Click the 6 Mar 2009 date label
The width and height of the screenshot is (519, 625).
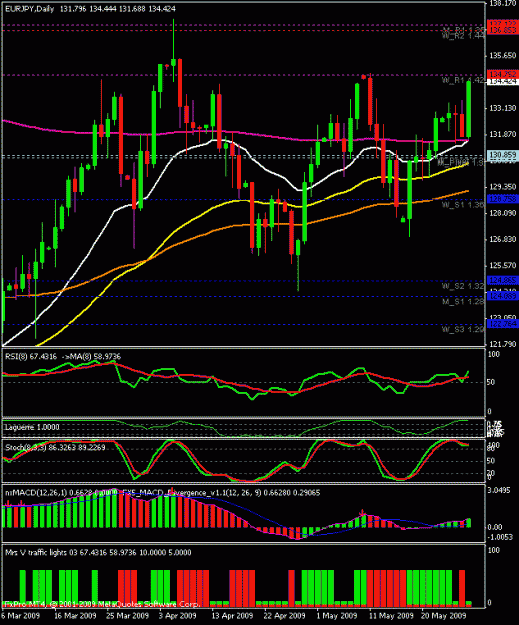click(20, 616)
